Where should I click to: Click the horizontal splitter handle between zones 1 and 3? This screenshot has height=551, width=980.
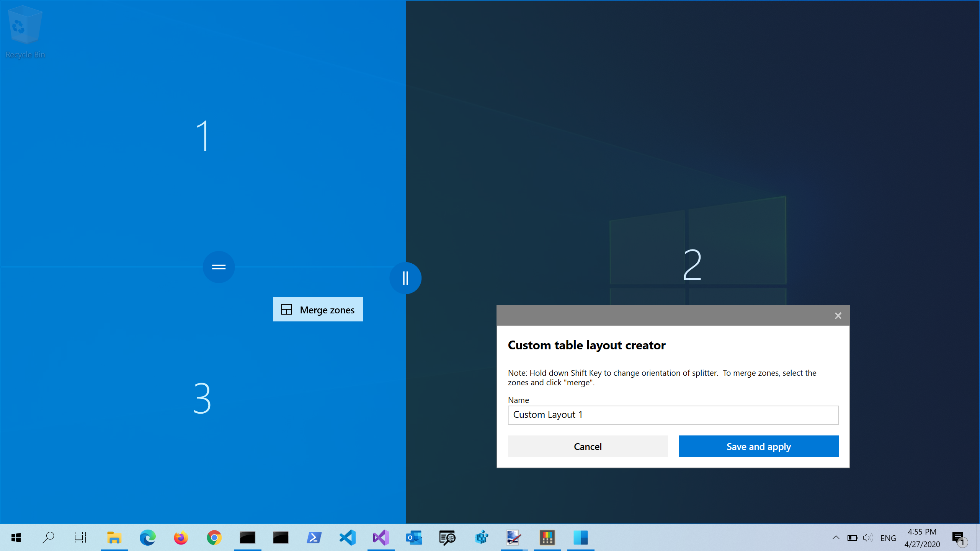[x=219, y=267]
